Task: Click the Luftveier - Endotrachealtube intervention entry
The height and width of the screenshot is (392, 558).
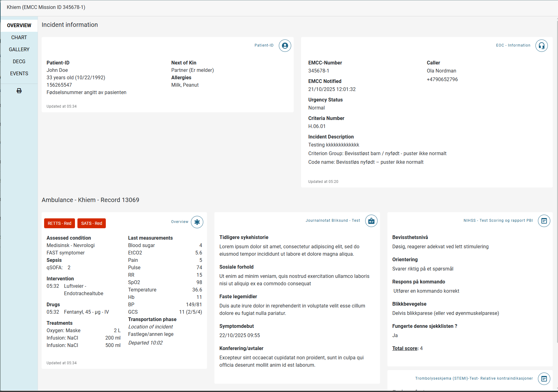Action: (84, 290)
